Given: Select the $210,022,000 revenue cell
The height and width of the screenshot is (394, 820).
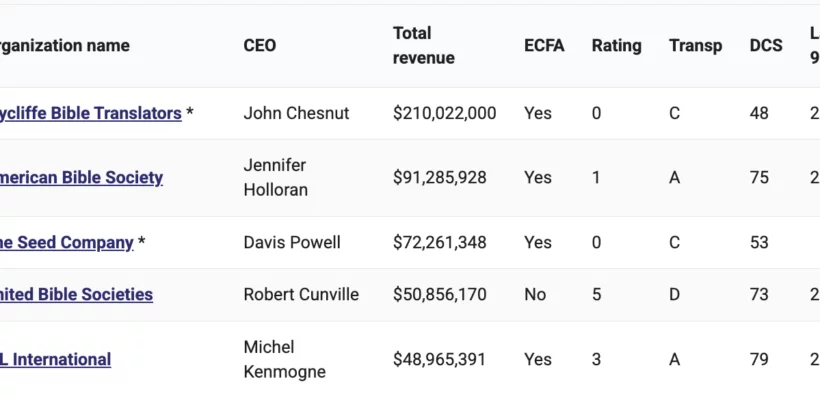Looking at the screenshot, I should (x=445, y=113).
